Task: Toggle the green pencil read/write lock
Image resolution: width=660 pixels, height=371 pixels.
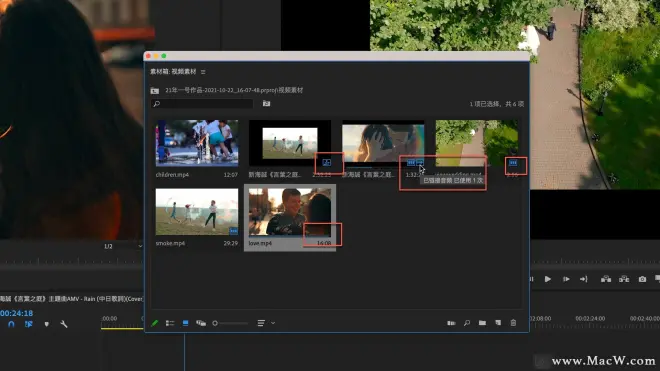Action: 154,323
